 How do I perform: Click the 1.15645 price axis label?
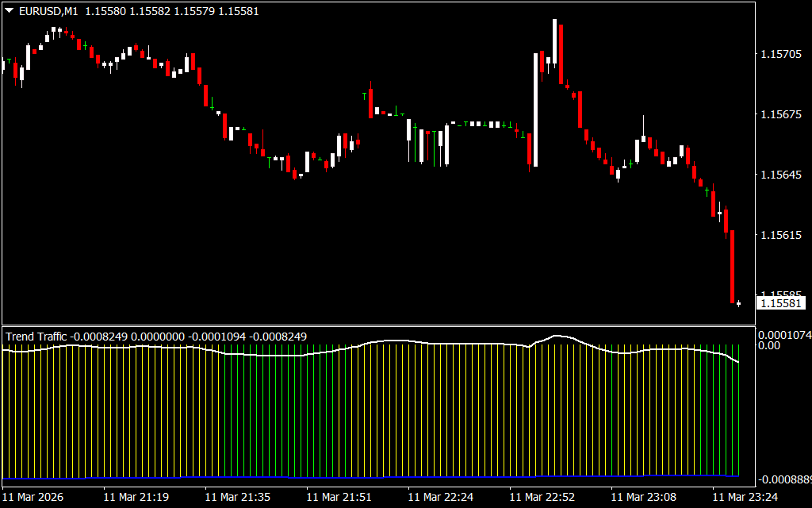[x=780, y=175]
